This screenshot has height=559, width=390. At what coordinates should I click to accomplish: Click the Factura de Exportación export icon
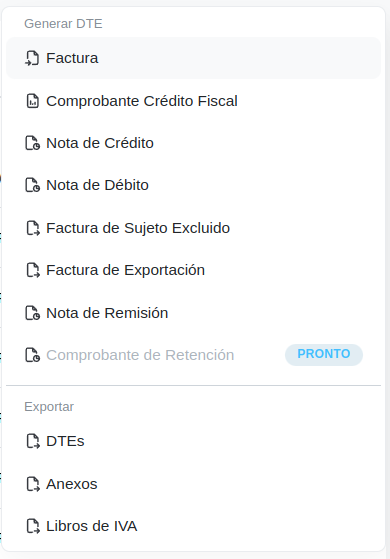[x=33, y=270]
